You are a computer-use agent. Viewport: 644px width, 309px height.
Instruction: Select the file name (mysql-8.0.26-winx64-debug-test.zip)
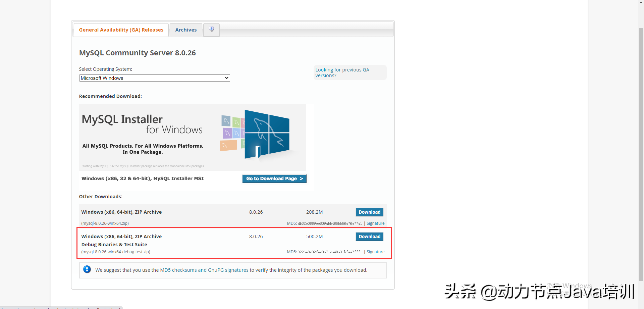[x=116, y=252]
